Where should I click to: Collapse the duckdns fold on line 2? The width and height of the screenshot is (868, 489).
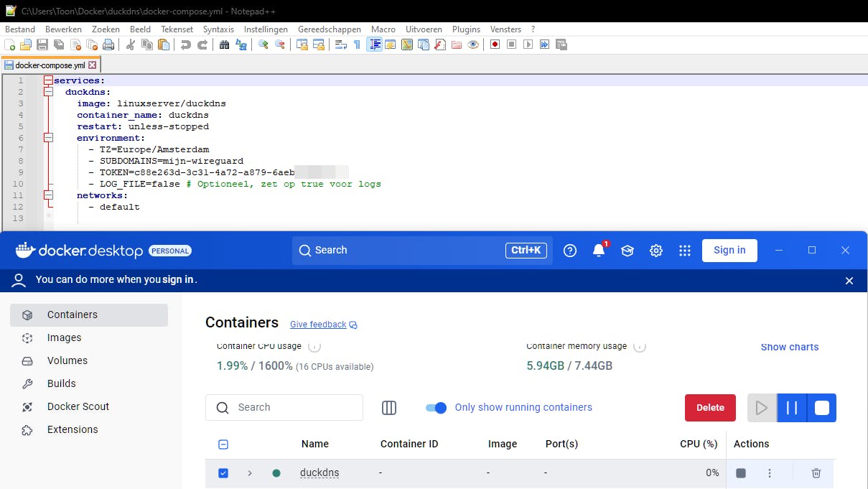coord(48,92)
